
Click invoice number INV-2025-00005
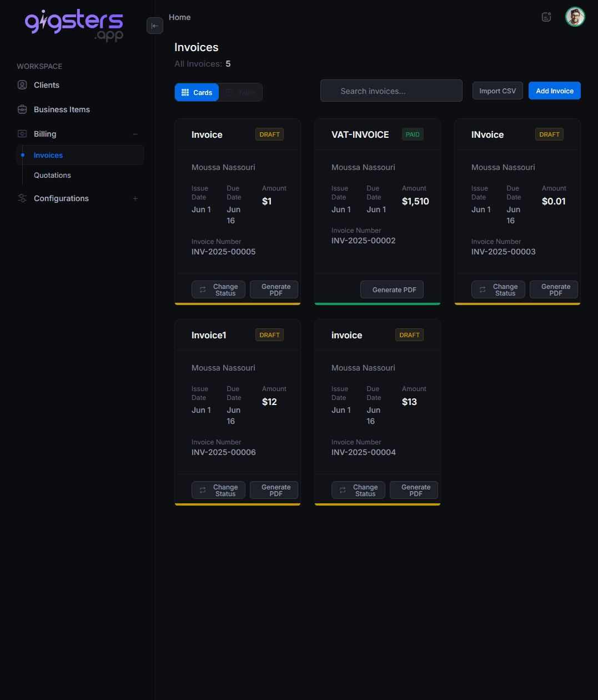coord(223,252)
